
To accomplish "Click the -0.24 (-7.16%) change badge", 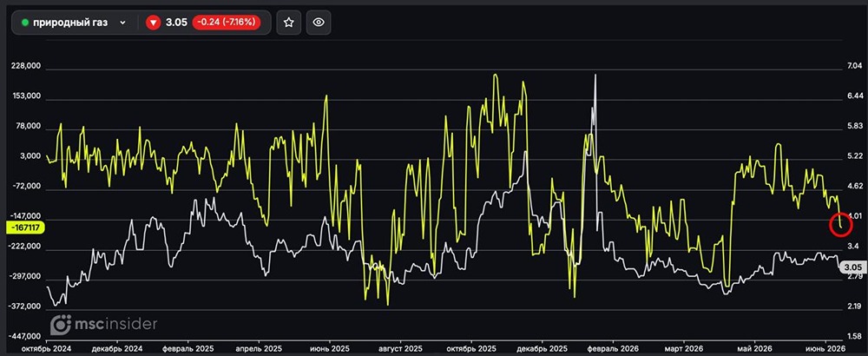I will [227, 23].
